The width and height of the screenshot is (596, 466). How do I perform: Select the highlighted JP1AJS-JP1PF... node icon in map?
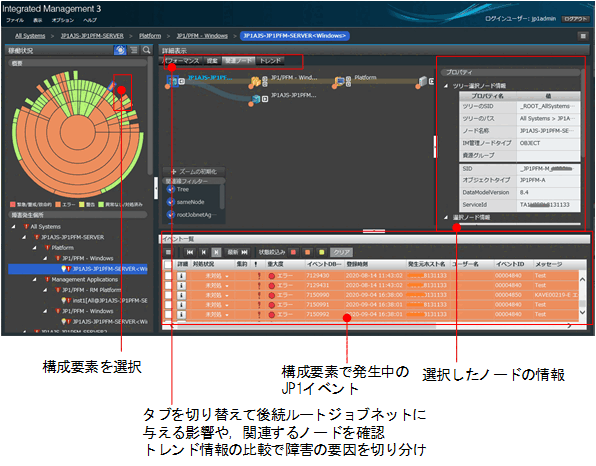click(x=173, y=81)
